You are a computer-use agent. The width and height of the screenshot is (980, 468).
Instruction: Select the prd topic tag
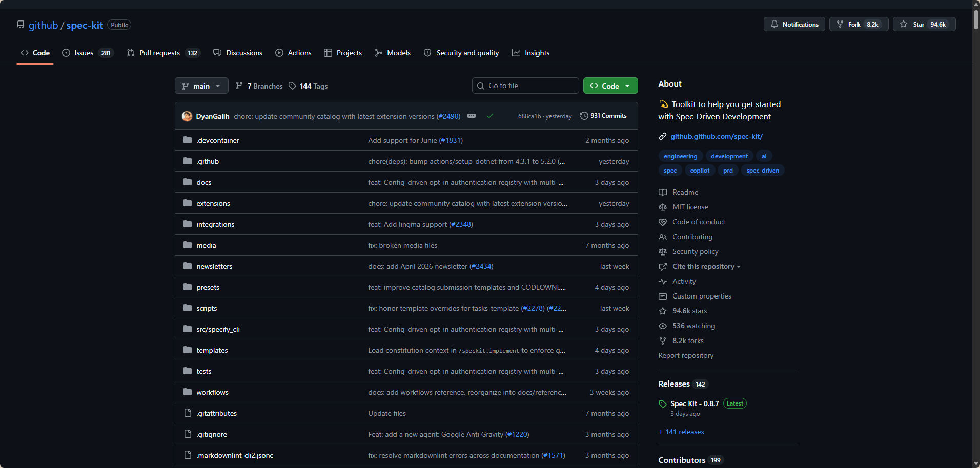click(x=728, y=171)
